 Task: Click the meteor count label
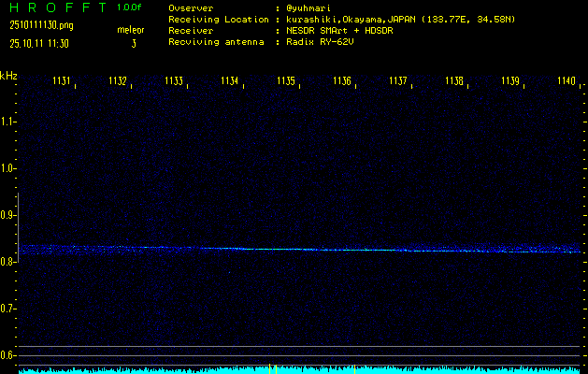pyautogui.click(x=131, y=30)
